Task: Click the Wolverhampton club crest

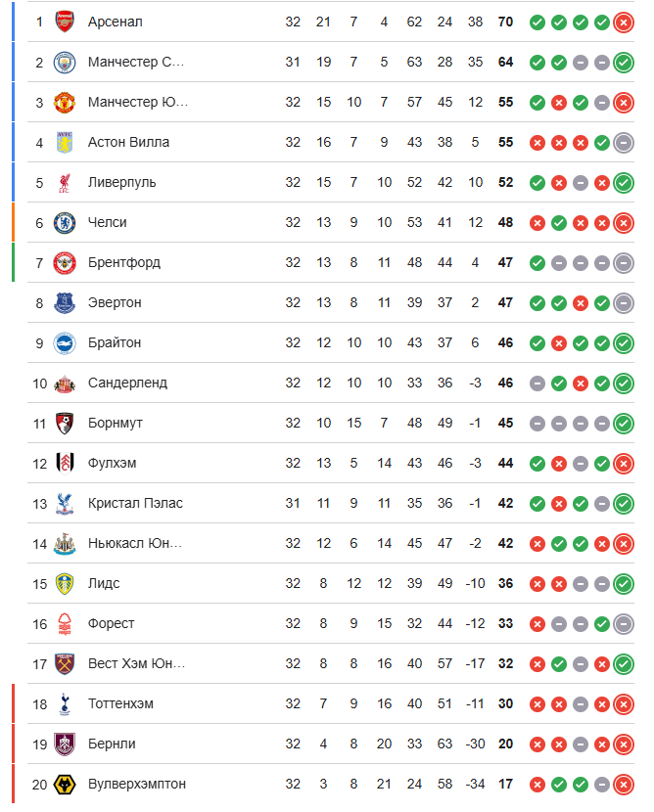Action: (65, 784)
